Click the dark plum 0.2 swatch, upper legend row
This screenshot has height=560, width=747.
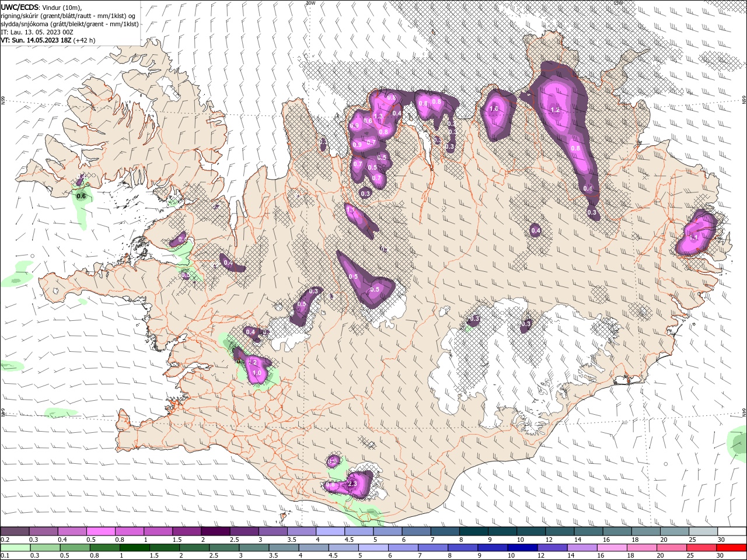coord(15,531)
